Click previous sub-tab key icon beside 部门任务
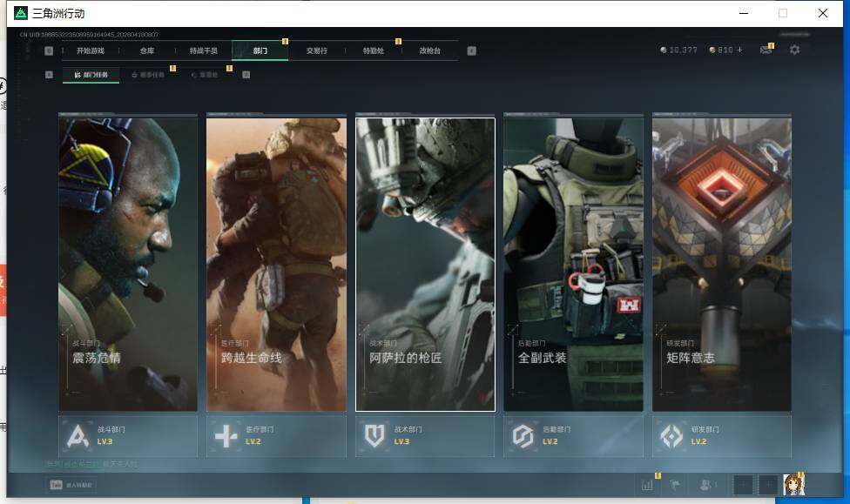 click(x=49, y=75)
